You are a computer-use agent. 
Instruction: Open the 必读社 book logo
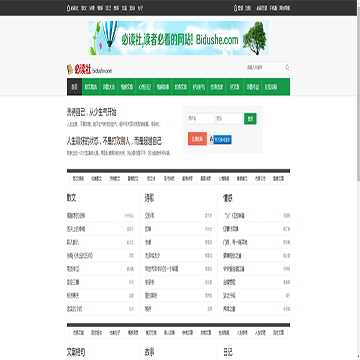pos(89,70)
